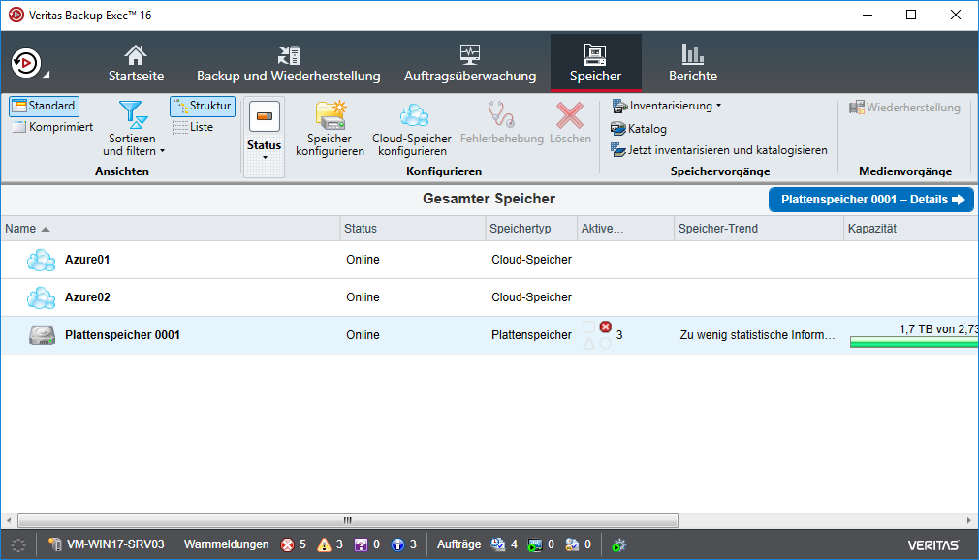Image resolution: width=979 pixels, height=560 pixels.
Task: Click the Backup Exec application button logo
Action: tap(25, 63)
